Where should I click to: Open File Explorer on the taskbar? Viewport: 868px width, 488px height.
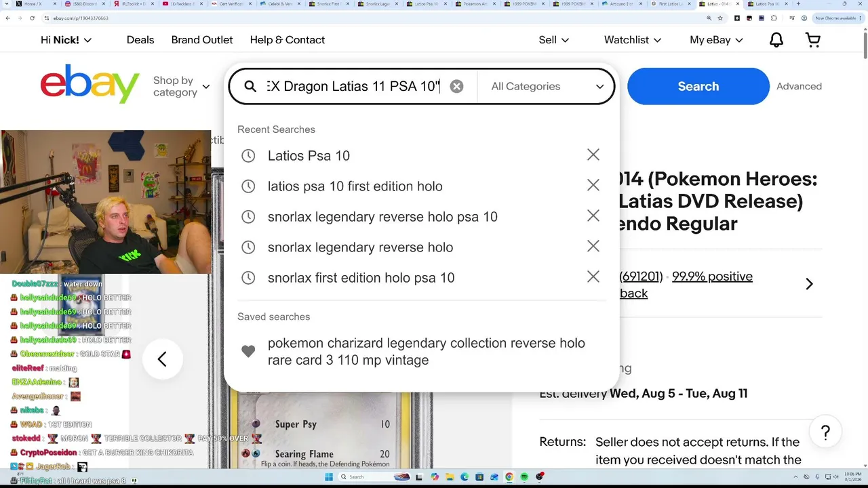click(x=450, y=477)
